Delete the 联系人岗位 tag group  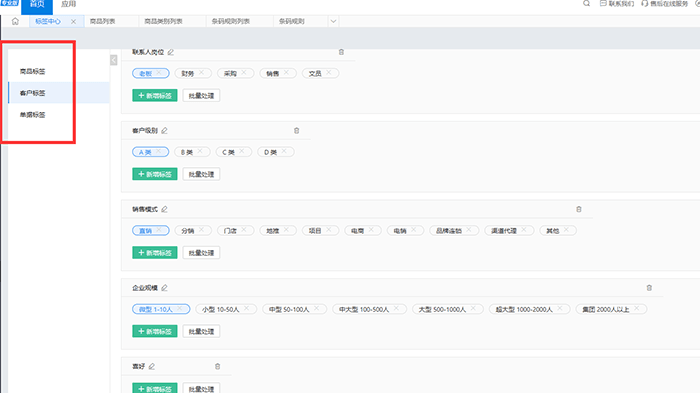point(342,52)
